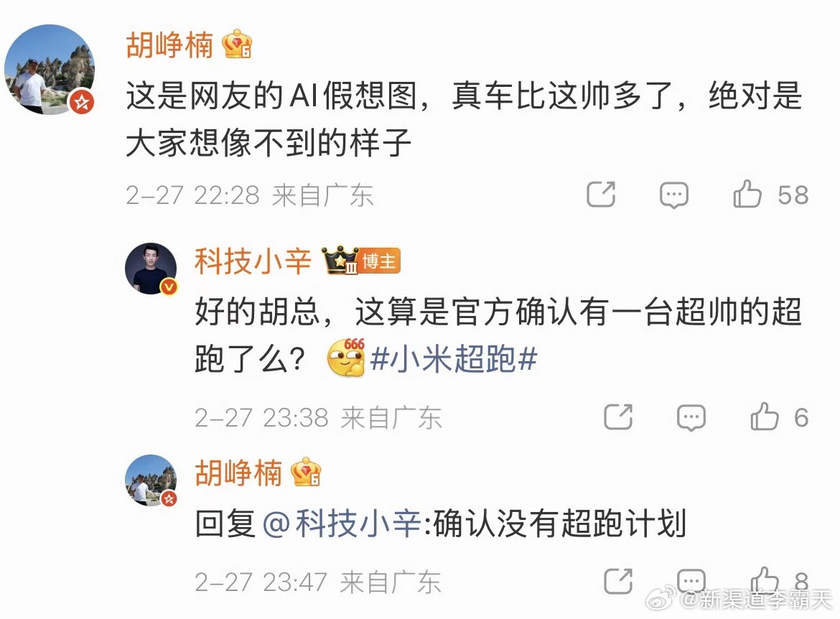Open reply bubble on 科技小辛's comment
Image resolution: width=840 pixels, height=619 pixels.
691,417
